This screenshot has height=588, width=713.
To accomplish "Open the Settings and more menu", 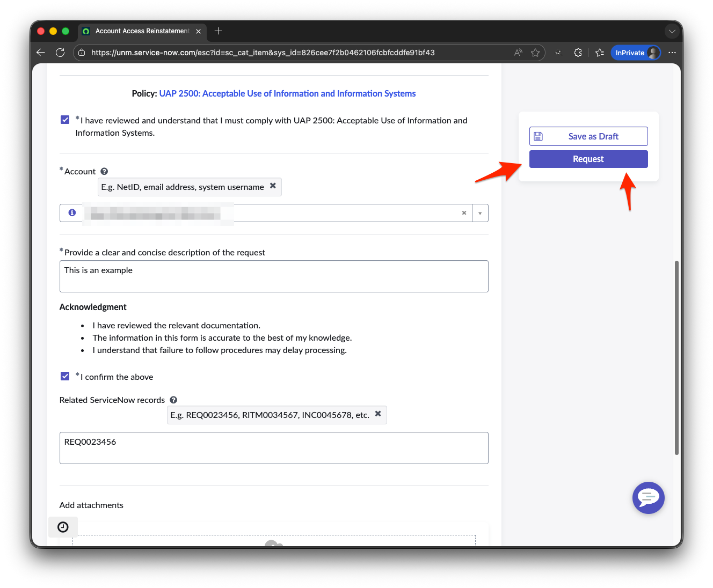I will point(672,52).
